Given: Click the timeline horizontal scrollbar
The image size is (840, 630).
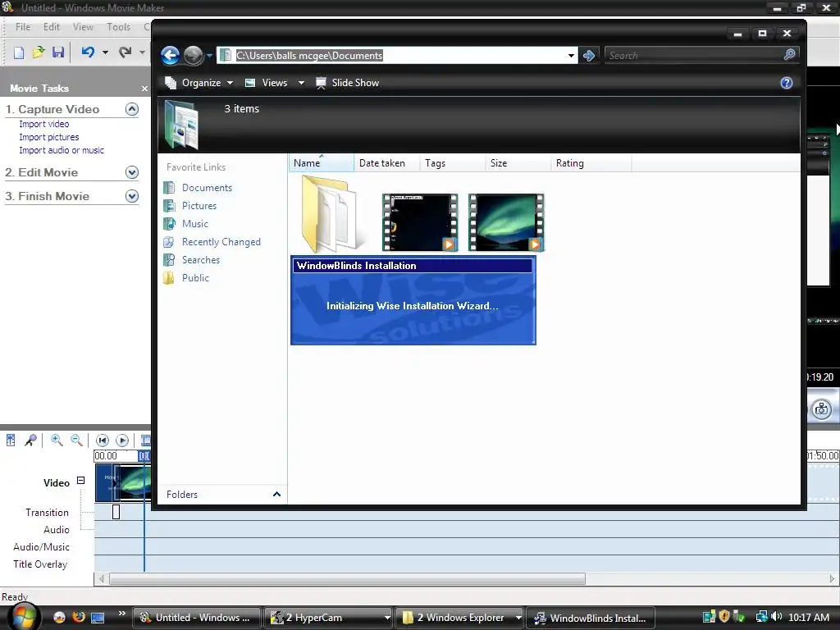Looking at the screenshot, I should pyautogui.click(x=347, y=579).
